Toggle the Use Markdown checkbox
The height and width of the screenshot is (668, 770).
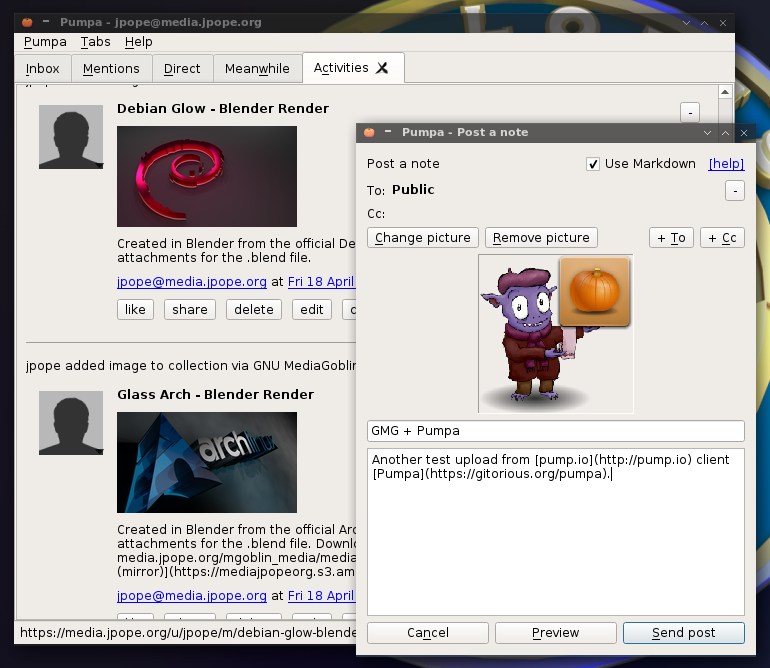tap(593, 164)
